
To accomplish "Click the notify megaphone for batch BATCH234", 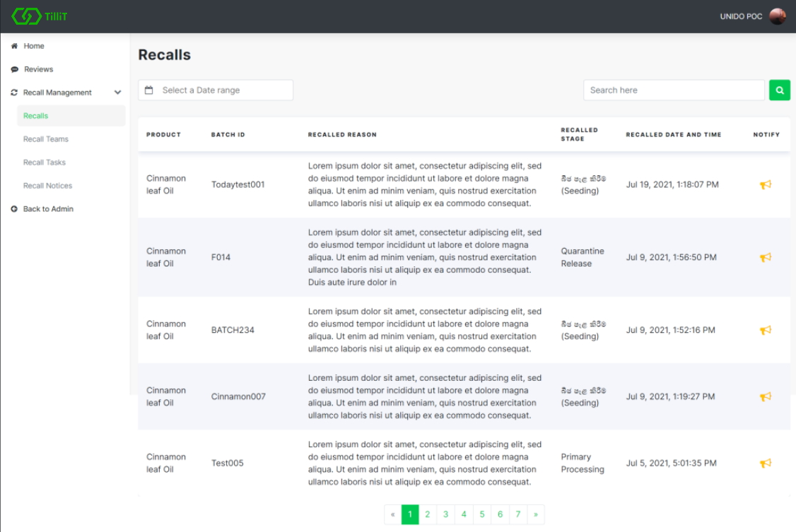I will pos(765,330).
